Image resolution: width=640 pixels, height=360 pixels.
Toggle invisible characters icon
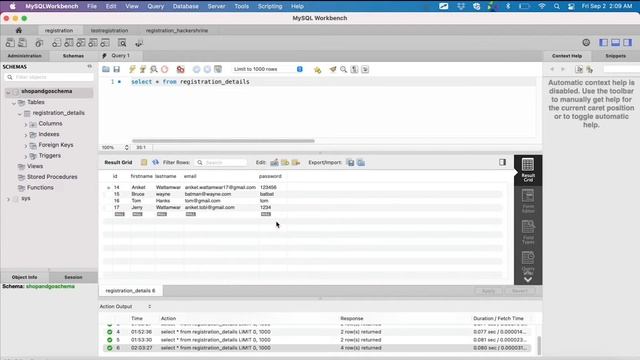click(x=354, y=69)
